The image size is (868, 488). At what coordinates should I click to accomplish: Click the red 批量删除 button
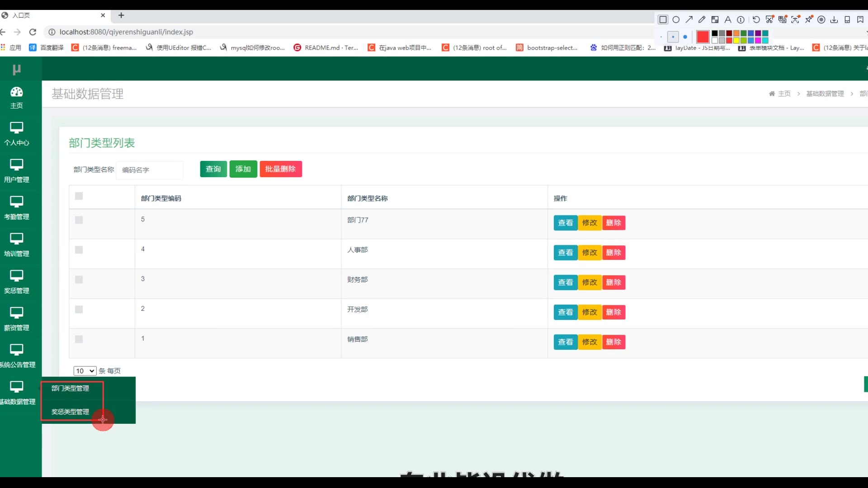[280, 169]
